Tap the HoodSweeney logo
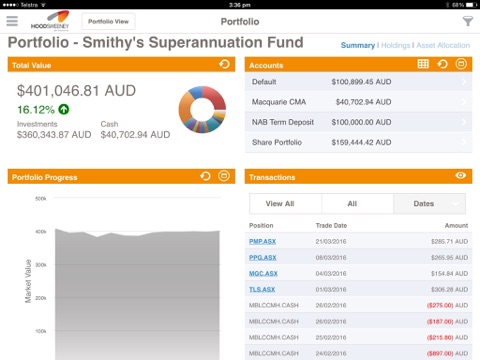This screenshot has height=360, width=480. click(50, 21)
